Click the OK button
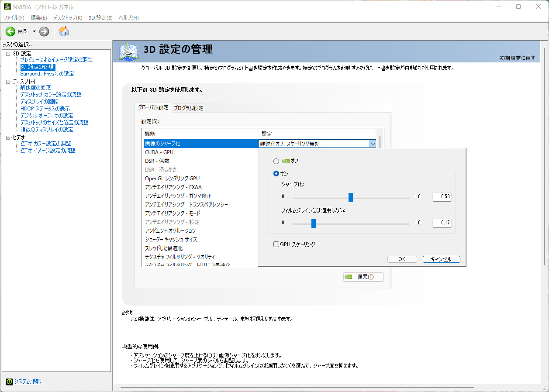This screenshot has width=549, height=392. pos(402,259)
